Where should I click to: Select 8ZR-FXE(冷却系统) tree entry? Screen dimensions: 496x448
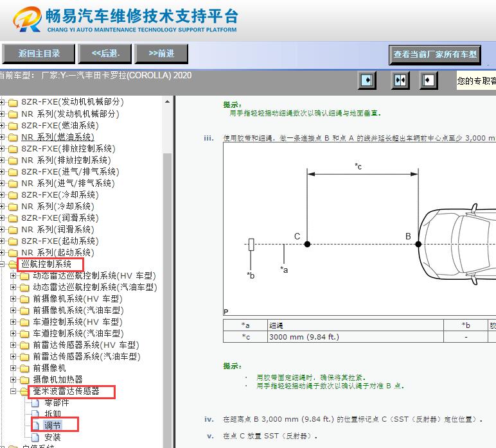pos(59,194)
